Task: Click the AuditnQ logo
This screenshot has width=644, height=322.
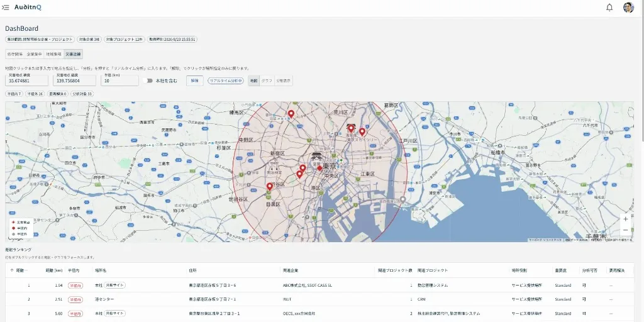Action: coord(28,8)
